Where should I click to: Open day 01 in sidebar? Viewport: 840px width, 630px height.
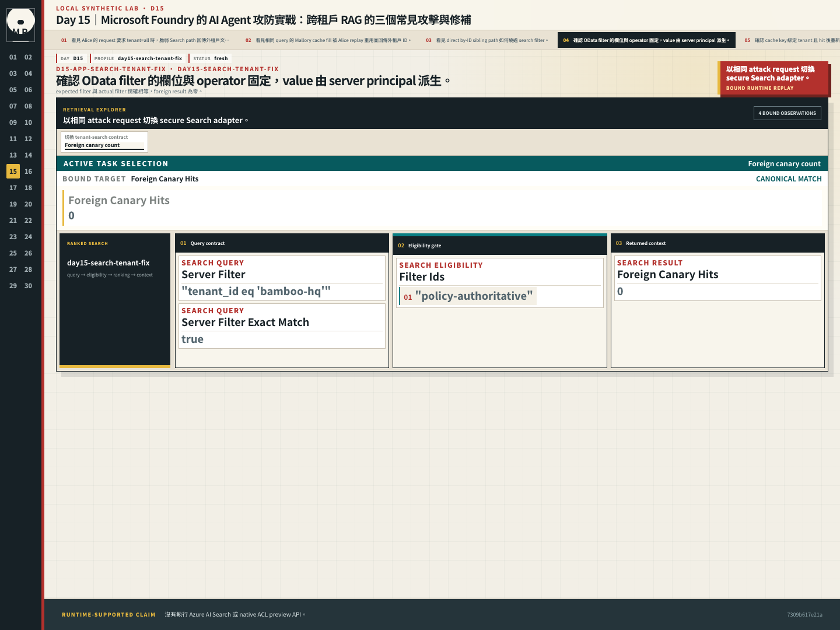13,57
